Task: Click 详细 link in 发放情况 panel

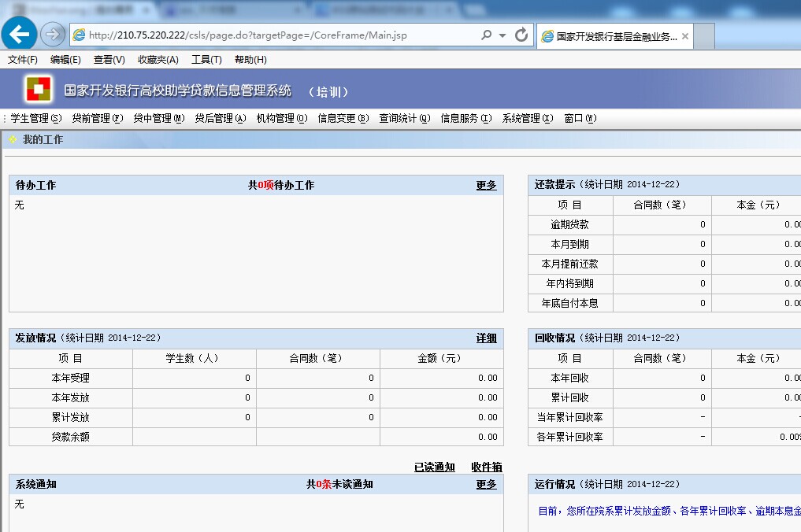Action: pos(486,338)
